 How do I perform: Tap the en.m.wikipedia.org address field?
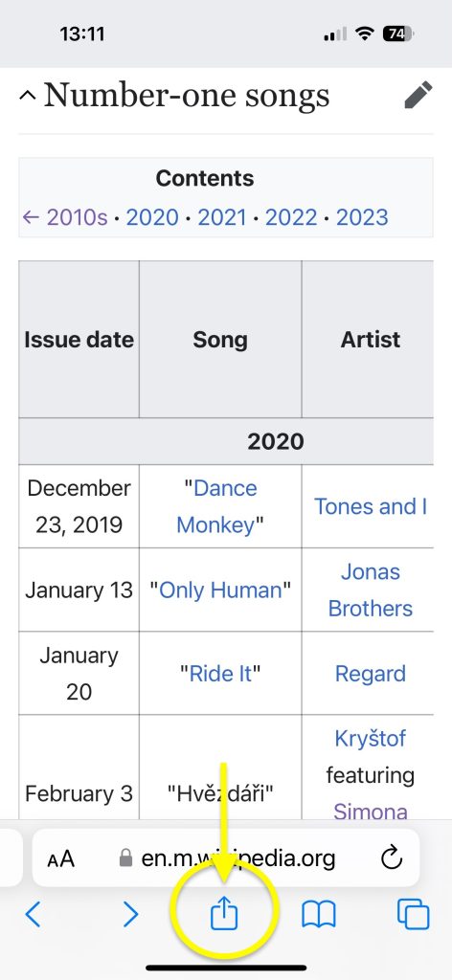point(226,857)
